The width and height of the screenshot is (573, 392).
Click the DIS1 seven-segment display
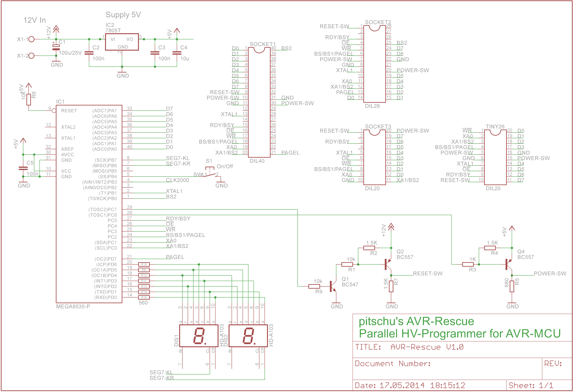click(199, 336)
